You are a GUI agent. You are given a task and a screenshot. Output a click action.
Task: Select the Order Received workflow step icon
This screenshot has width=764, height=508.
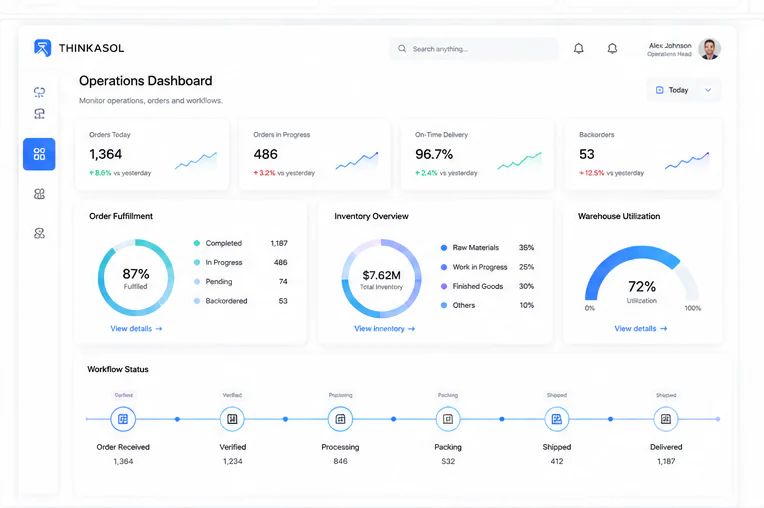[123, 419]
